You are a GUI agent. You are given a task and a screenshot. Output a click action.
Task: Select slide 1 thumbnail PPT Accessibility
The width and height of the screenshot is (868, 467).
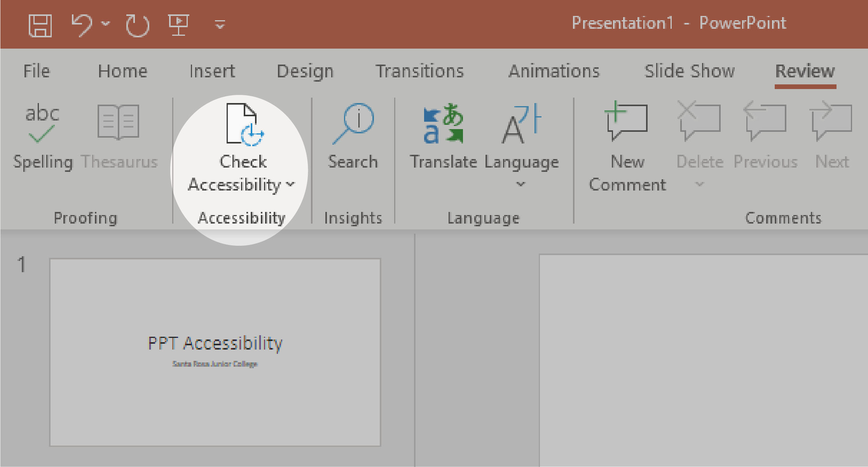[215, 352]
